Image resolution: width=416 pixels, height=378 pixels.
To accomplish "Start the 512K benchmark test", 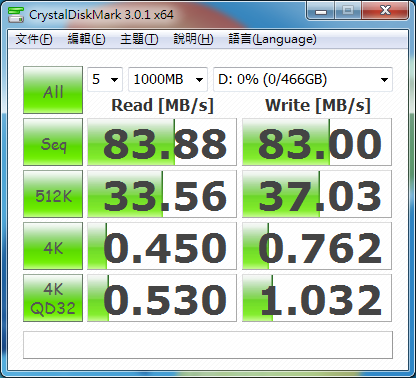I will click(x=53, y=194).
